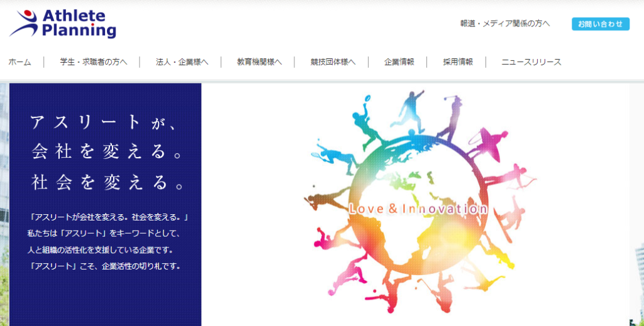Follow 報道・メディア関係の方へ link
Screen dimensions: 644x326
505,24
